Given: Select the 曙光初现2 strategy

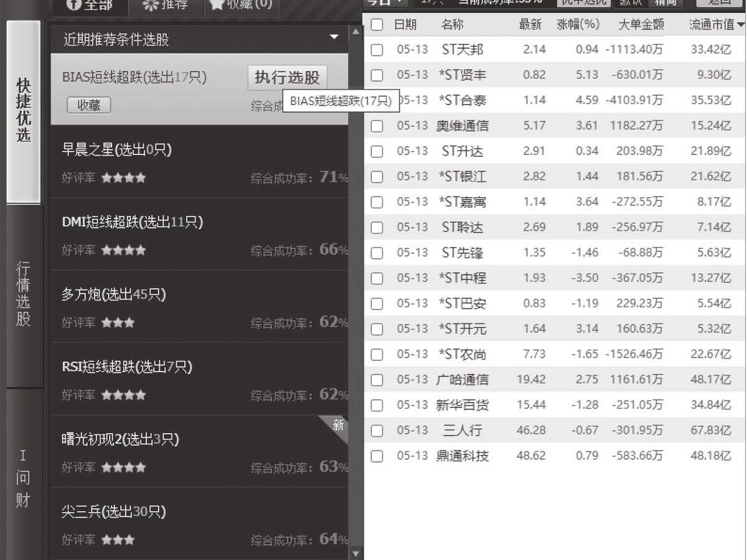Looking at the screenshot, I should pos(199,451).
